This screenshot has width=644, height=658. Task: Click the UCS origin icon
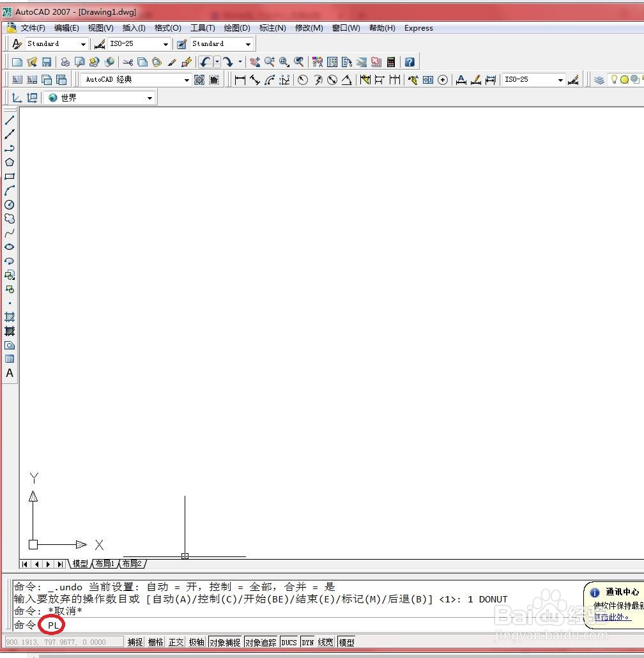[33, 545]
